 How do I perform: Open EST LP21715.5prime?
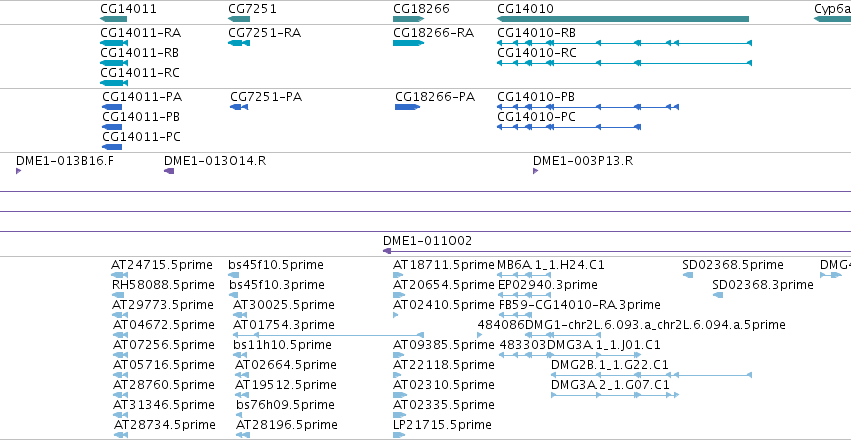click(x=442, y=425)
